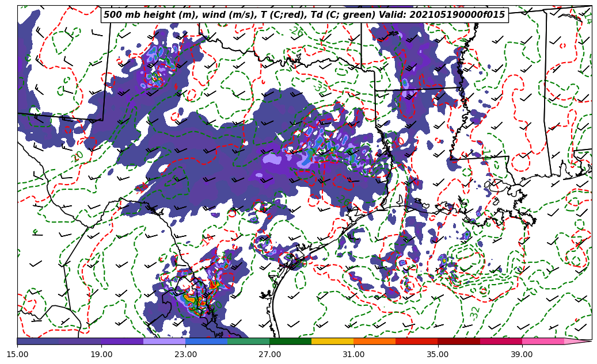Screen dimensions: 597x364
Task: Pick the dark green colorbar segment
Action: (290, 341)
